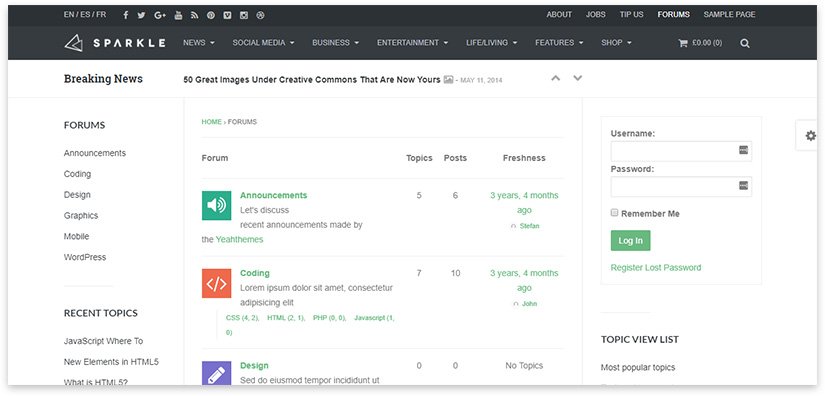Focus the Username input field
825x396 pixels.
pyautogui.click(x=681, y=151)
